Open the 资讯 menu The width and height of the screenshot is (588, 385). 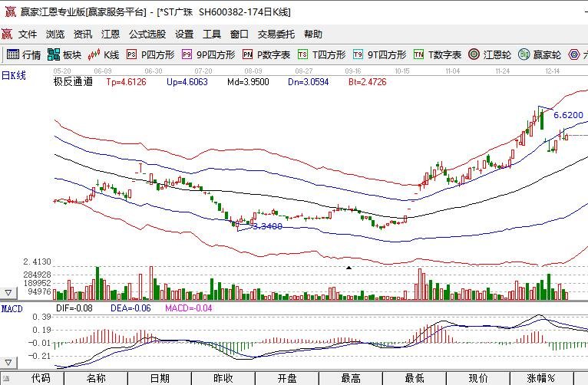pyautogui.click(x=83, y=35)
